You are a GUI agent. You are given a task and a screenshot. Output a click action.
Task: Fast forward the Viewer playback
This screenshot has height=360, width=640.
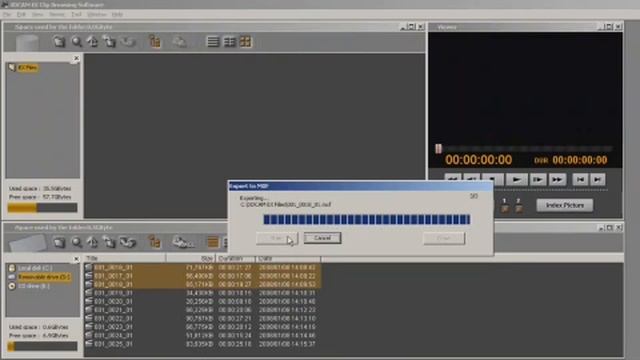558,180
